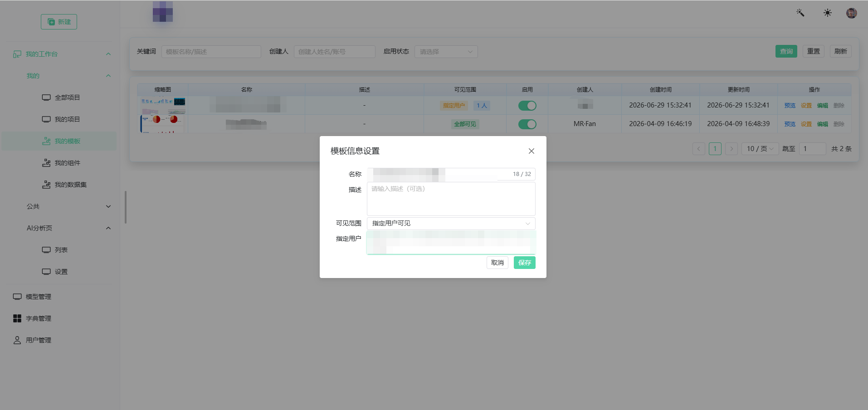This screenshot has height=410, width=868.
Task: Focus the 创建人 creator input field
Action: point(335,52)
